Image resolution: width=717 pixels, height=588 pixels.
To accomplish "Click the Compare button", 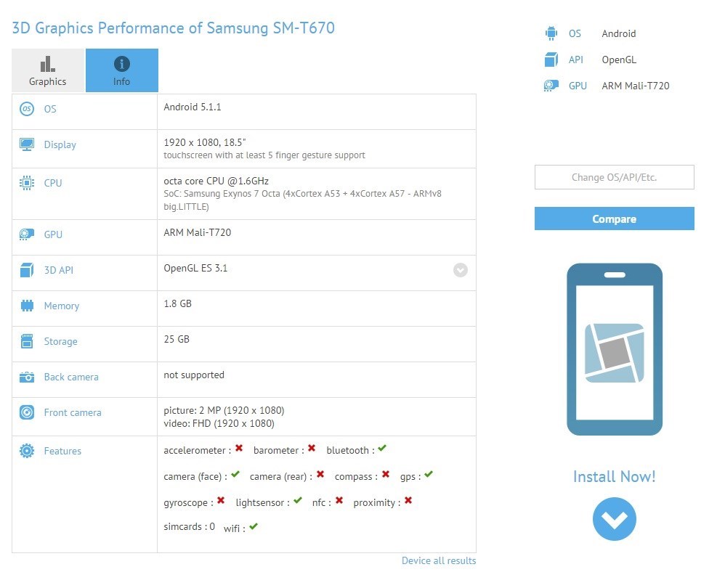I will 614,219.
